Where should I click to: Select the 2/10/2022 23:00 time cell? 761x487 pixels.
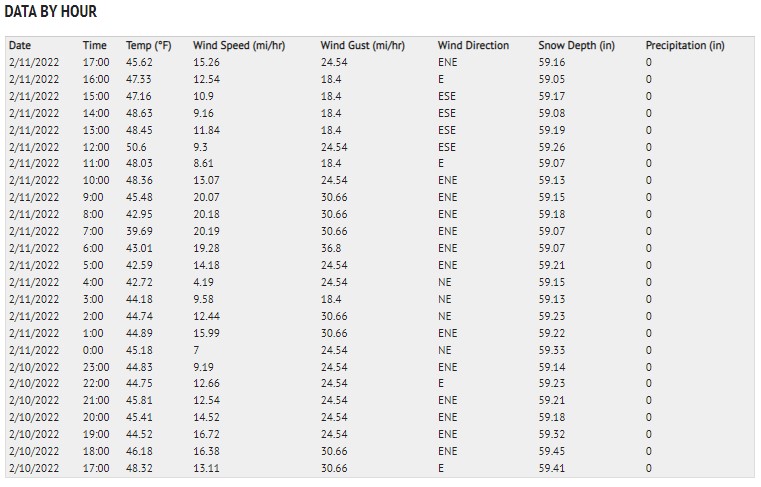96,367
